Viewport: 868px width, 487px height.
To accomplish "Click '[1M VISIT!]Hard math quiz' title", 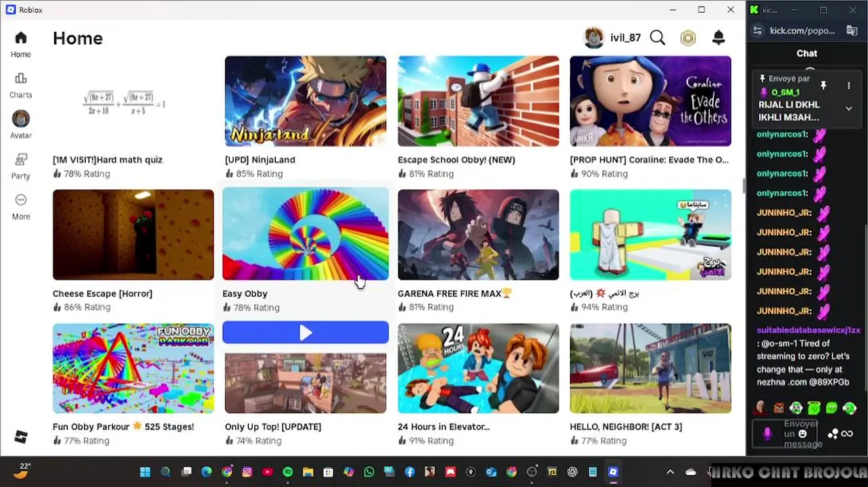I will click(x=107, y=160).
